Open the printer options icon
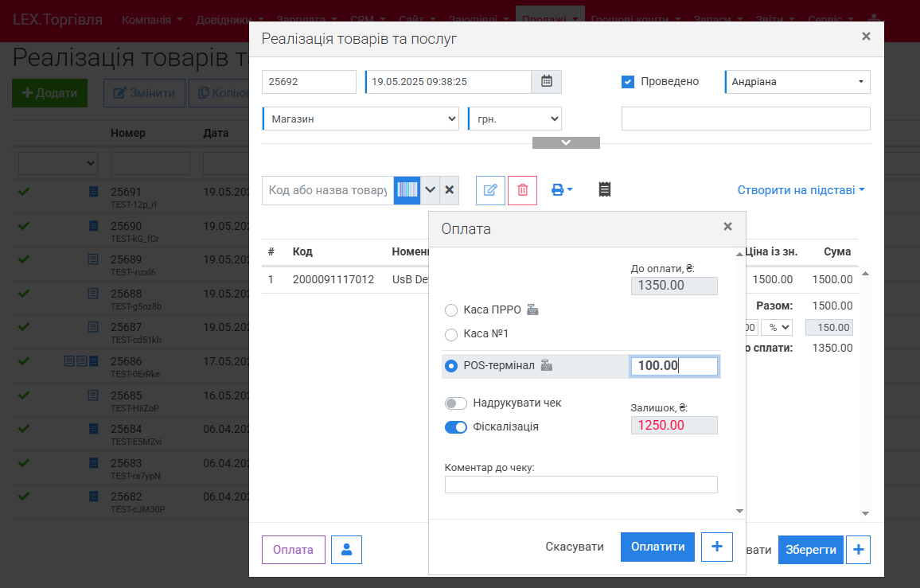 [562, 190]
